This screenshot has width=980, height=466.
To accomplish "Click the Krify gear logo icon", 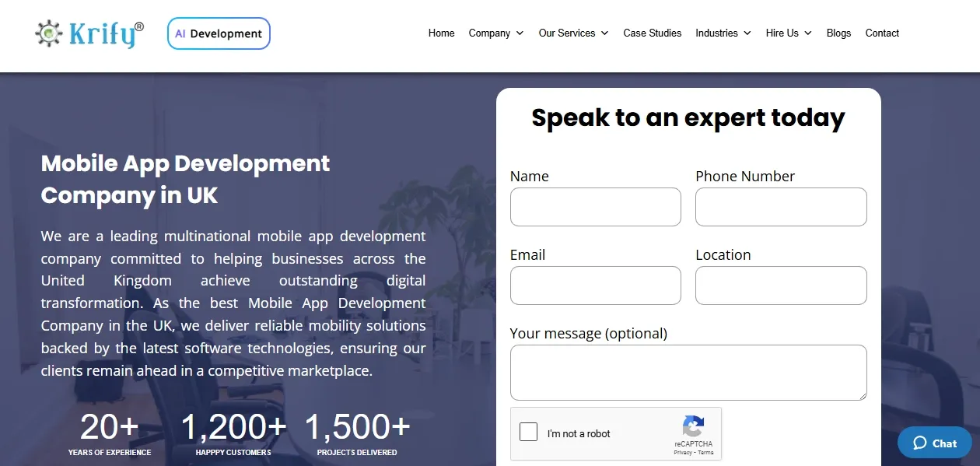I will [49, 33].
